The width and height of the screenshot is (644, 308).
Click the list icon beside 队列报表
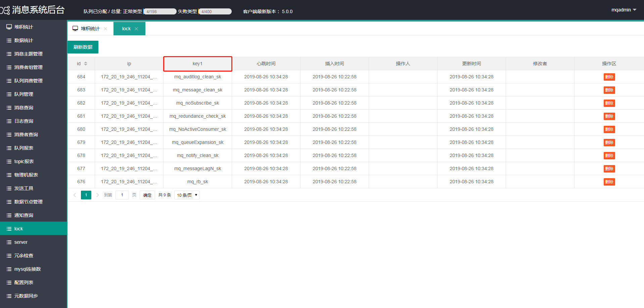coord(9,148)
